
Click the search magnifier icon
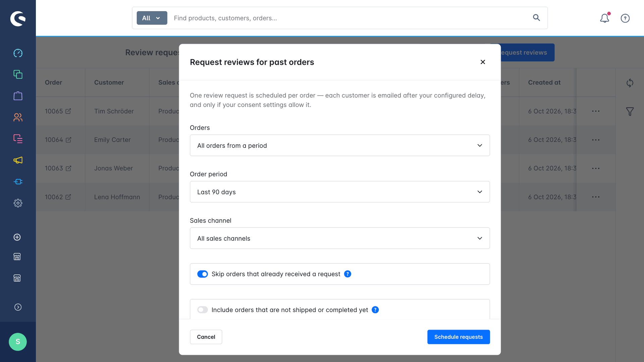pyautogui.click(x=536, y=18)
